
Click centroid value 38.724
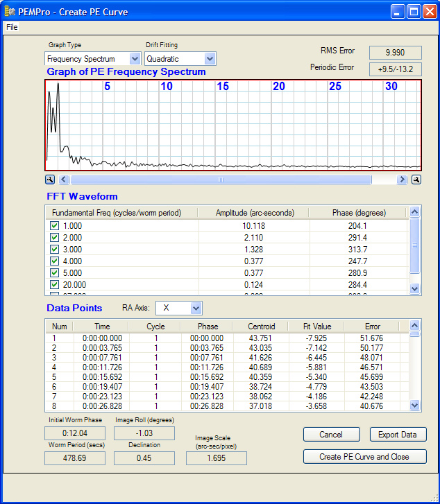260,386
